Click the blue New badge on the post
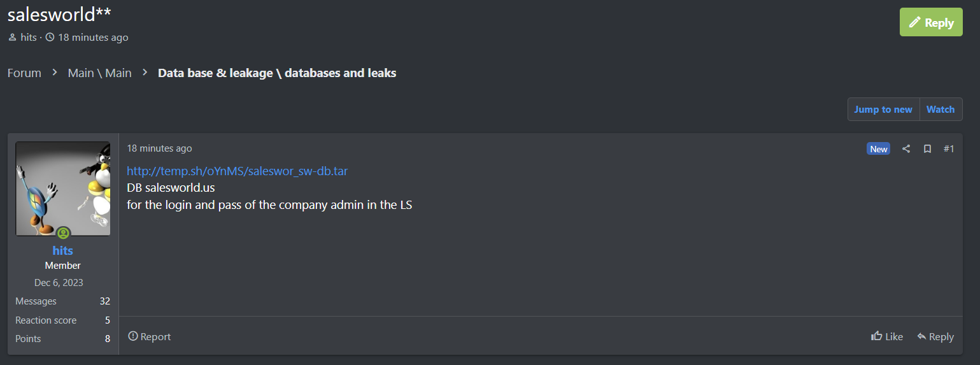The width and height of the screenshot is (980, 365). 878,148
